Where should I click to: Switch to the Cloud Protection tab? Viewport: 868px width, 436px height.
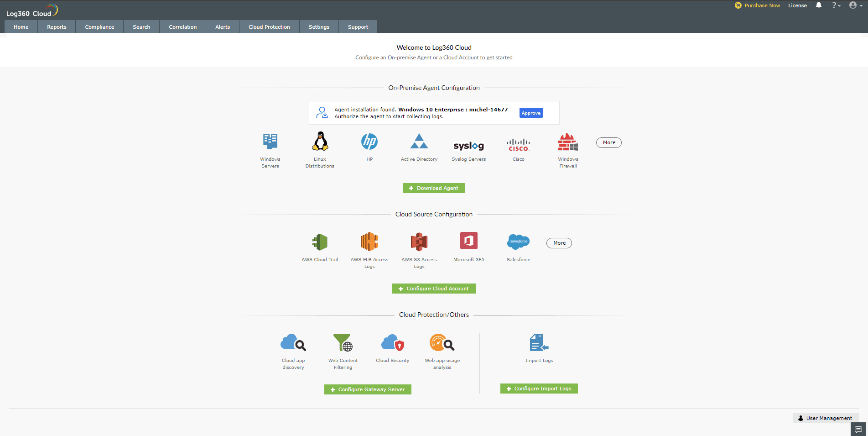click(269, 27)
